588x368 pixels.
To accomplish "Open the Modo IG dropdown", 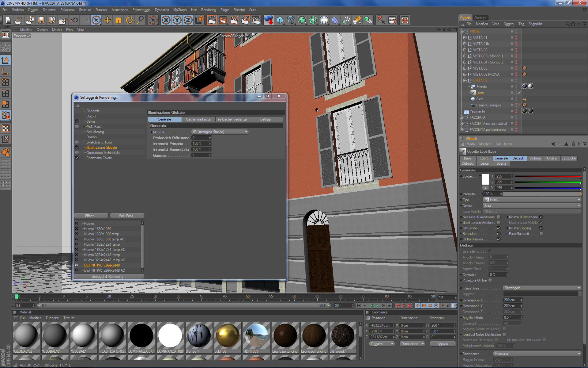I will point(220,132).
